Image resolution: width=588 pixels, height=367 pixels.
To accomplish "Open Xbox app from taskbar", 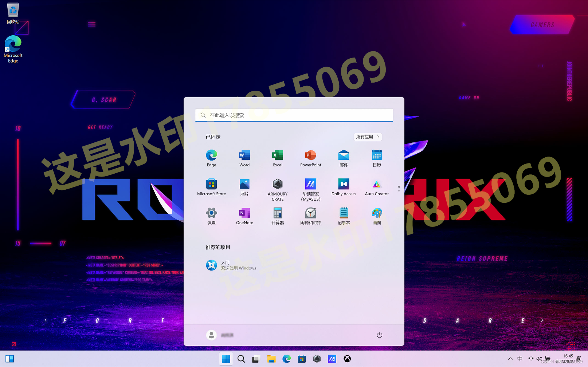I will (347, 359).
